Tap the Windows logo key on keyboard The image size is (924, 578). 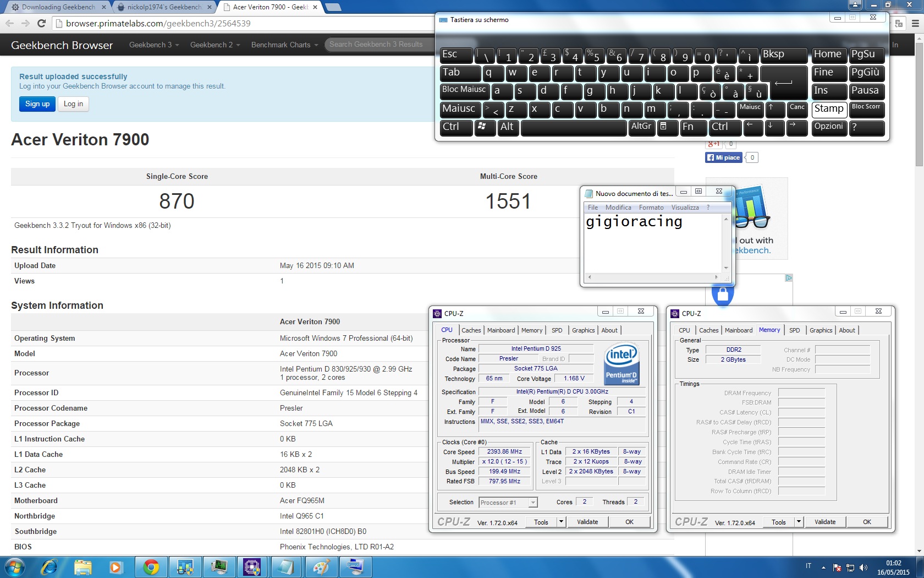(x=485, y=128)
